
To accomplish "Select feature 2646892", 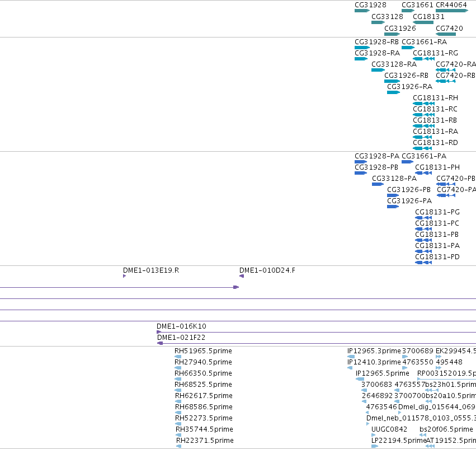I will click(378, 396).
